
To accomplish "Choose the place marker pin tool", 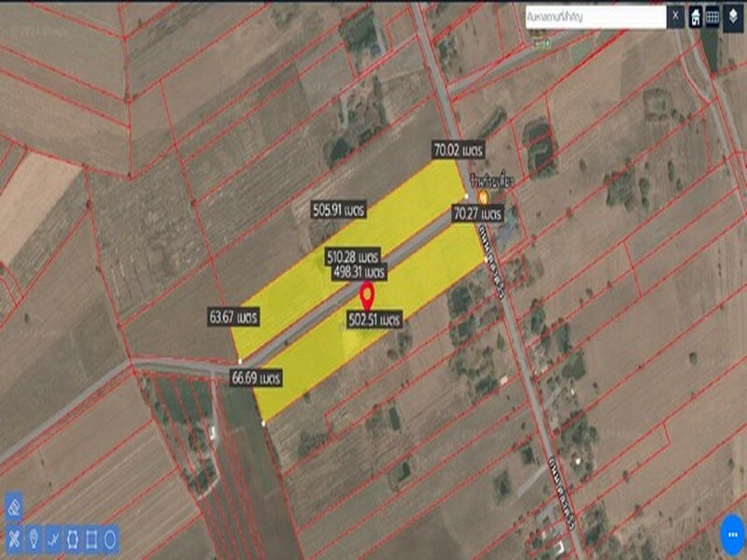I will point(34,539).
